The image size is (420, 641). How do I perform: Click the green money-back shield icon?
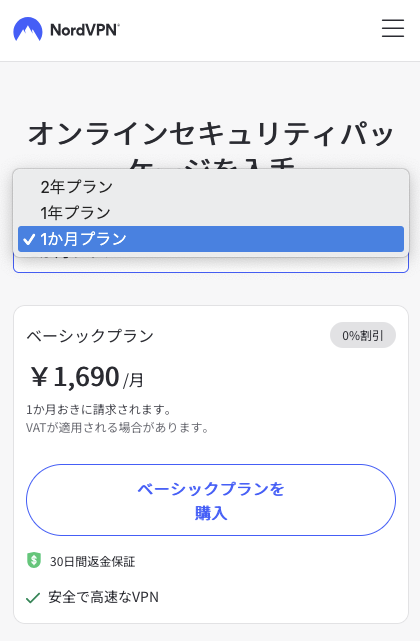(x=34, y=560)
